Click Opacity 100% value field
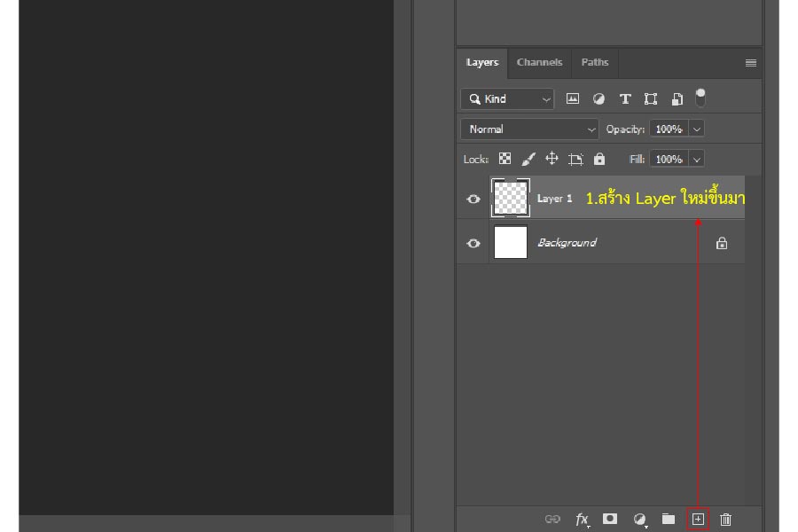This screenshot has height=532, width=798. [x=669, y=129]
